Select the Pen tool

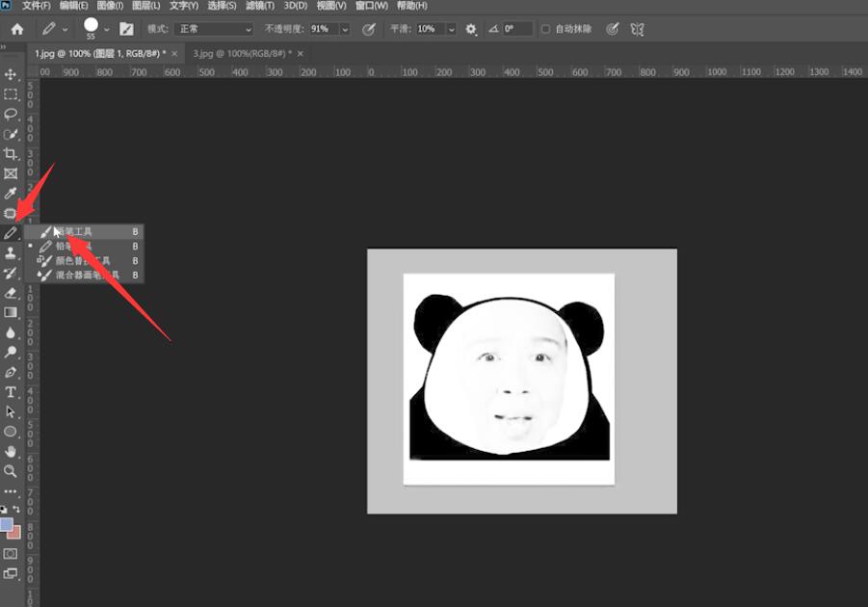(x=10, y=372)
